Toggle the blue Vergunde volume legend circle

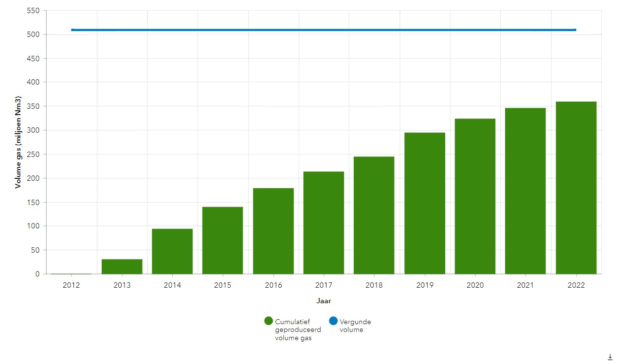[333, 321]
